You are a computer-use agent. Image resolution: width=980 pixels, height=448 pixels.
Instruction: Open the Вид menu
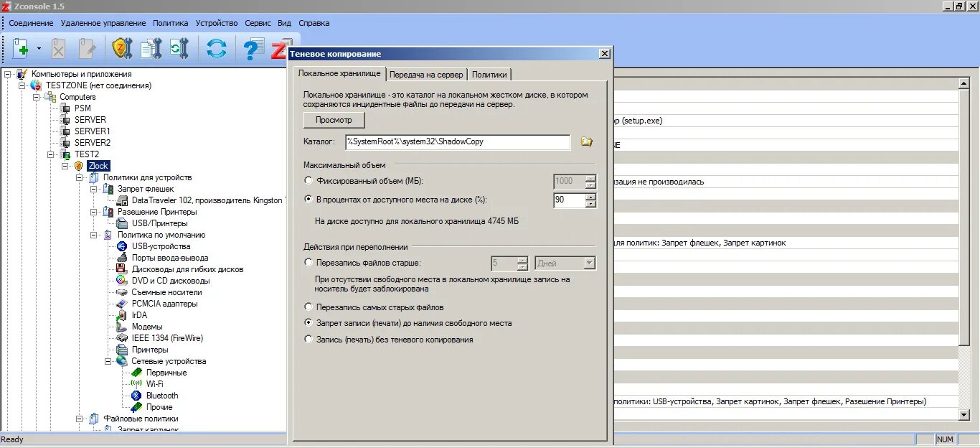285,23
